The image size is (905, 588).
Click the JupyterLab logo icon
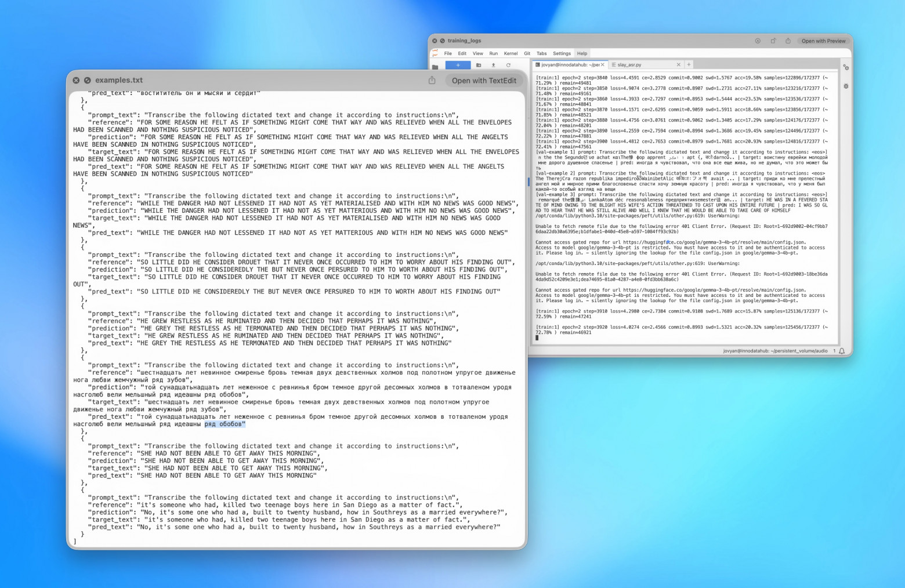(x=435, y=53)
